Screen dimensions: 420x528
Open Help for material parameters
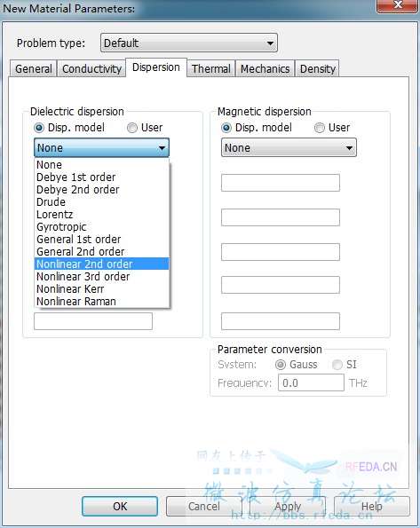[x=372, y=506]
